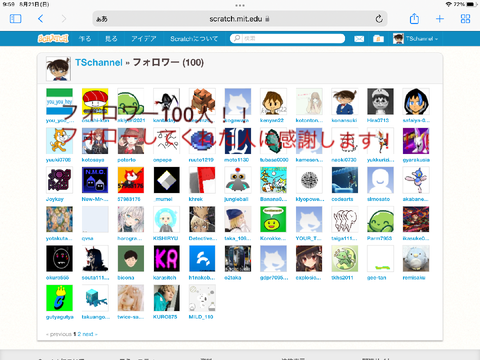
Task: Click the poterle username link
Action: (126, 160)
